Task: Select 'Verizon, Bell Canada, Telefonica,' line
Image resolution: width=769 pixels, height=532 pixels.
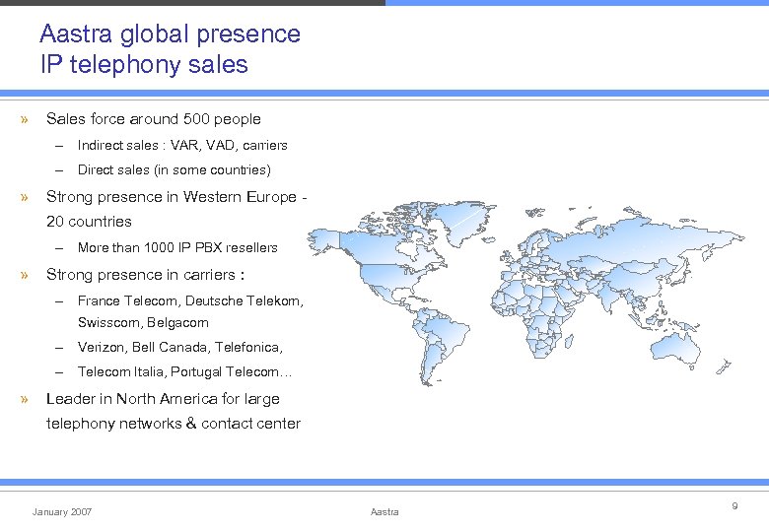Action: (x=180, y=348)
